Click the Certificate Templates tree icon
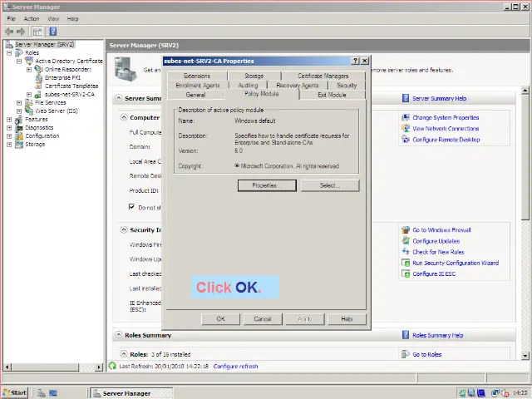 [x=40, y=86]
